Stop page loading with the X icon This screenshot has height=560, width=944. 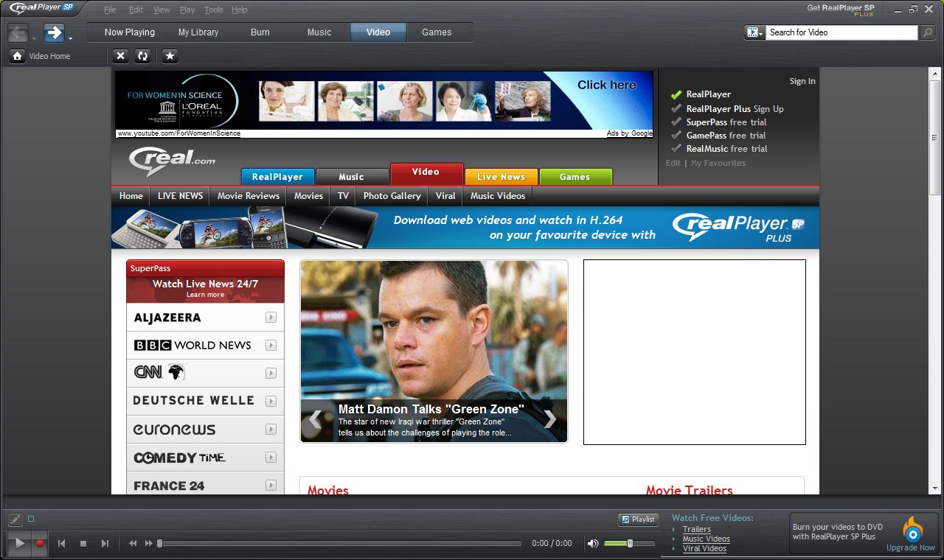point(121,56)
